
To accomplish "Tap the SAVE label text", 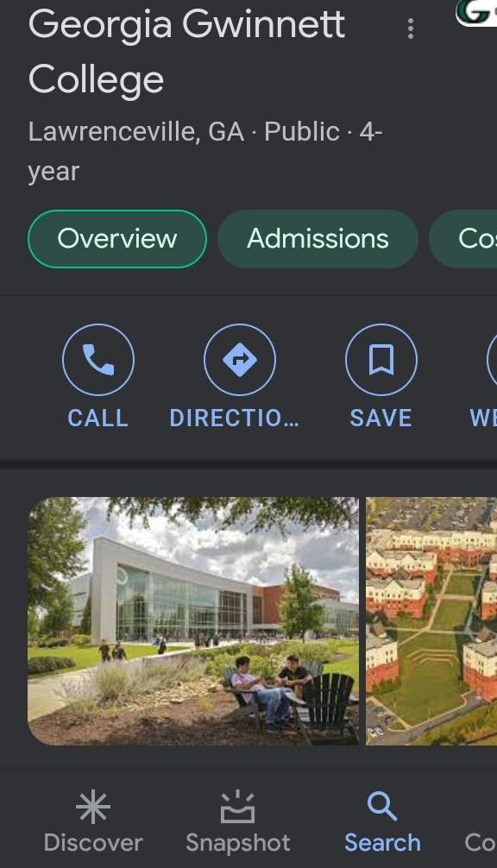I will point(381,418).
